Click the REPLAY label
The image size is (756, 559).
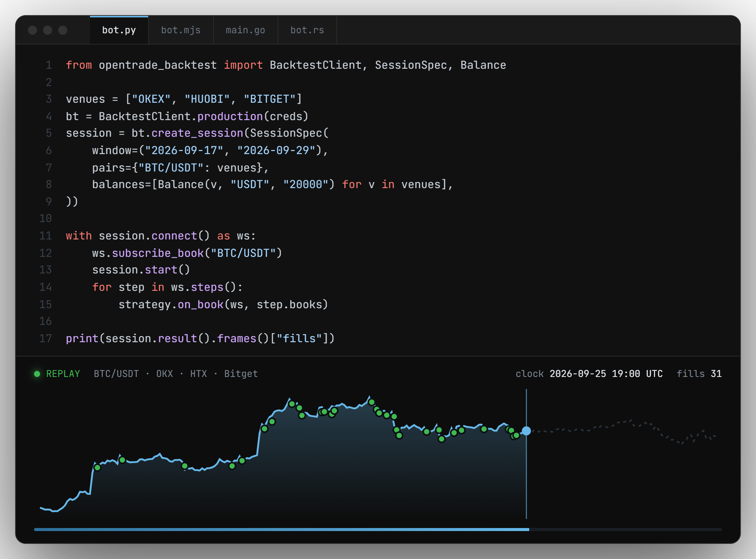63,374
